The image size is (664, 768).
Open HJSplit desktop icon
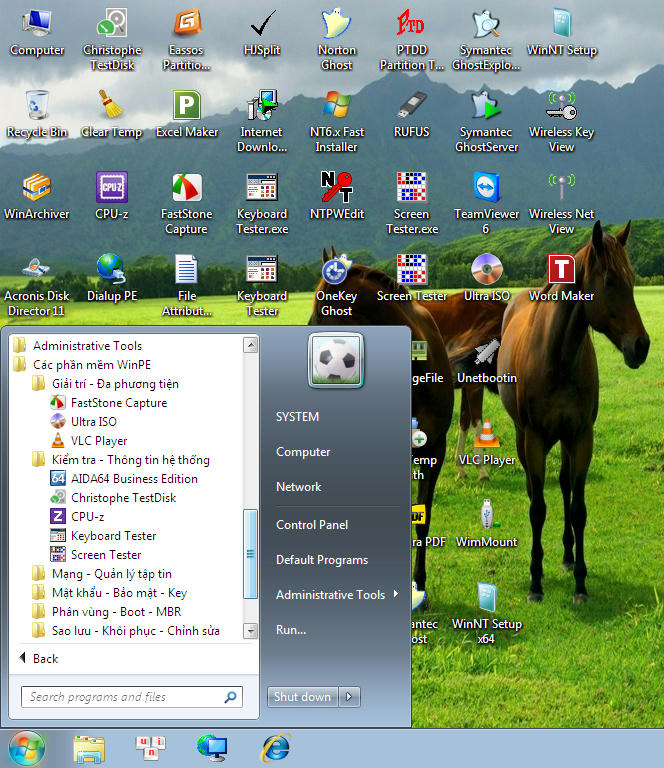tap(262, 32)
